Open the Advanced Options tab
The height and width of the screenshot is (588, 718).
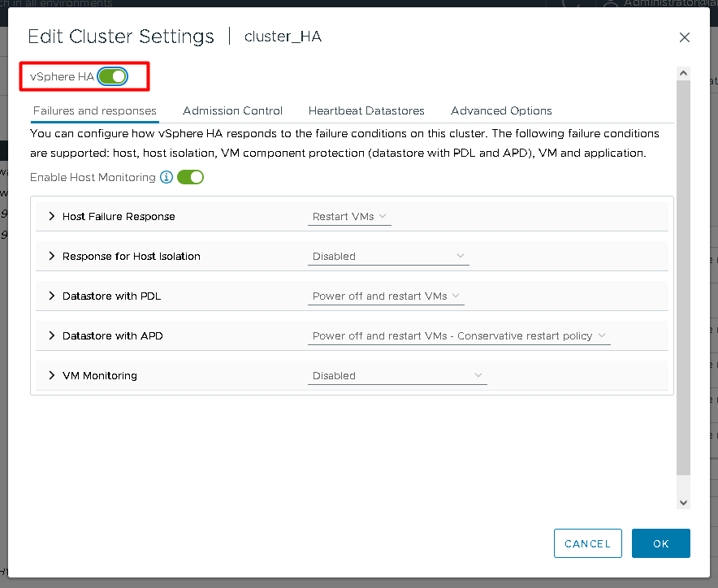501,110
